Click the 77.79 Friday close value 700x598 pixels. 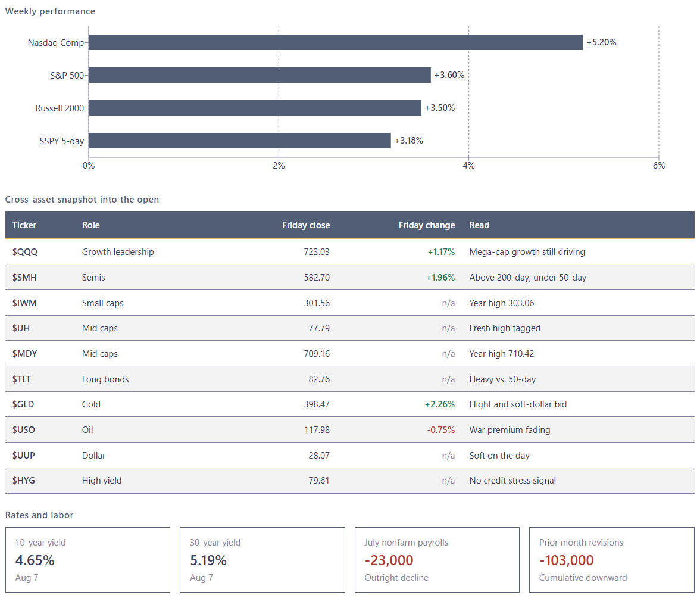coord(319,328)
